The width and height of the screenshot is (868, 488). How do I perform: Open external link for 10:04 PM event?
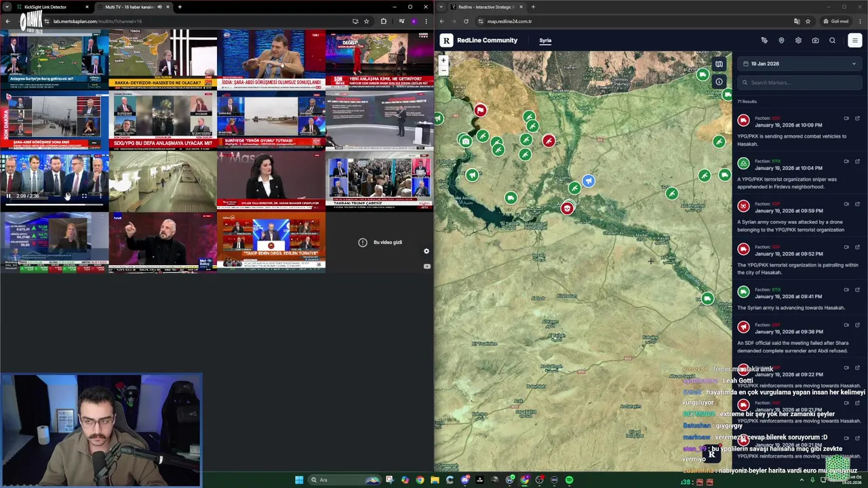click(857, 161)
